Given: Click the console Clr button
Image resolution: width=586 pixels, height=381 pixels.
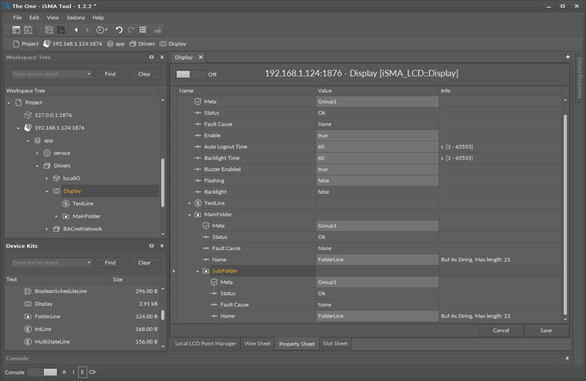Looking at the screenshot, I should [93, 372].
